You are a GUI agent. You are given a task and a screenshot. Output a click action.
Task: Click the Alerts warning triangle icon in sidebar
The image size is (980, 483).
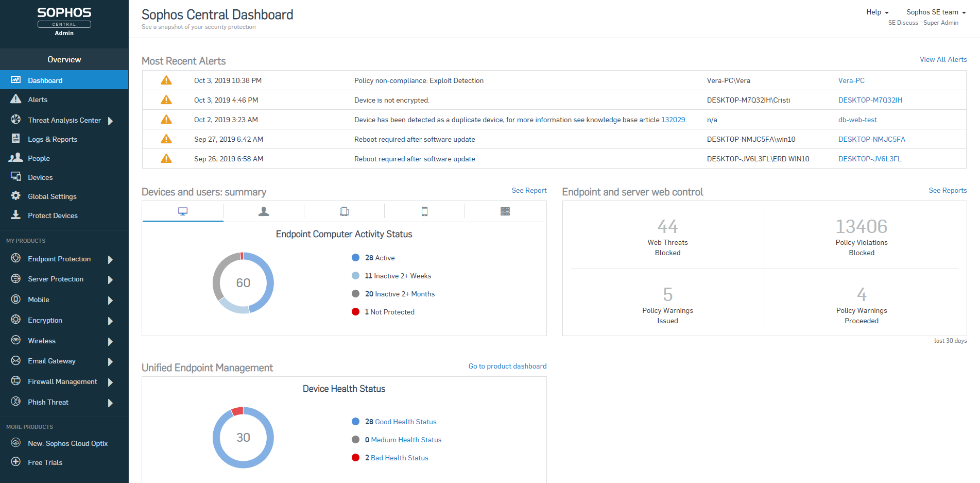click(x=16, y=99)
